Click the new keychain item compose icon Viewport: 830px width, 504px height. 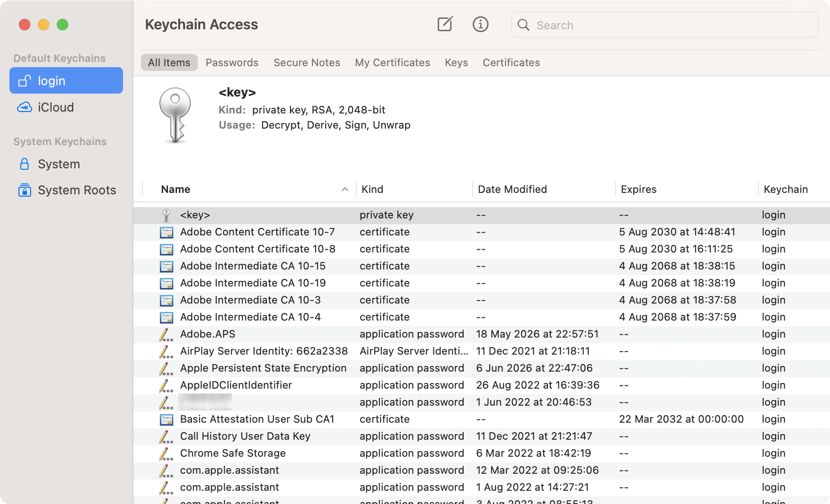(x=445, y=24)
